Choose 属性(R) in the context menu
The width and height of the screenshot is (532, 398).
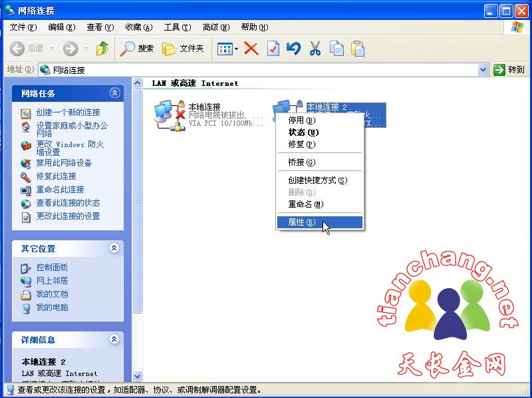pyautogui.click(x=320, y=222)
